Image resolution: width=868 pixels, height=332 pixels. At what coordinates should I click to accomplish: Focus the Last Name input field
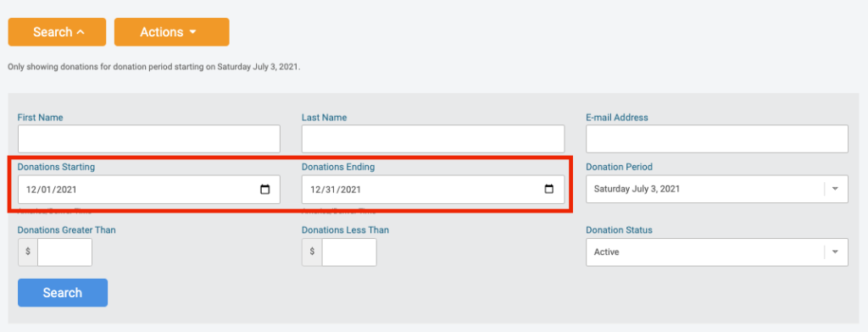point(433,139)
